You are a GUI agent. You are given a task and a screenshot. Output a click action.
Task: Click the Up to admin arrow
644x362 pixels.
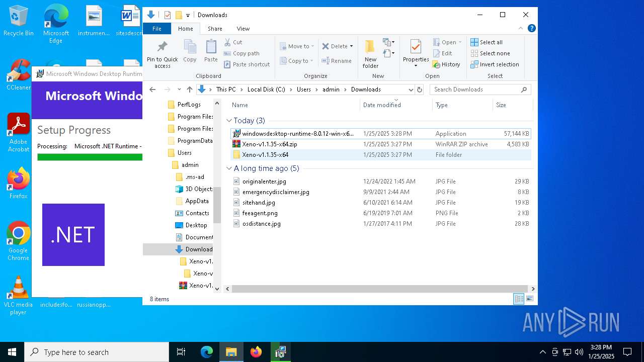[189, 89]
